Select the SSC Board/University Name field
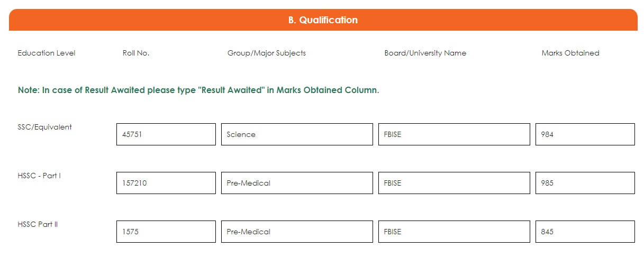The width and height of the screenshot is (644, 257). pyautogui.click(x=453, y=134)
